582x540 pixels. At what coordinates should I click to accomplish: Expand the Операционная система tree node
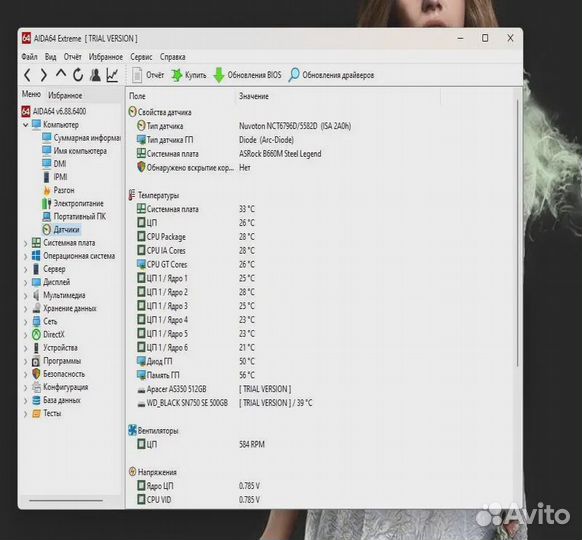click(x=25, y=256)
